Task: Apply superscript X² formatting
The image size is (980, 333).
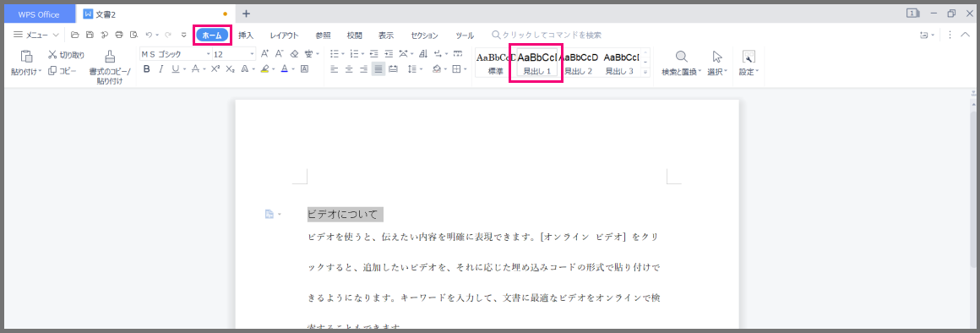Action: coord(215,68)
